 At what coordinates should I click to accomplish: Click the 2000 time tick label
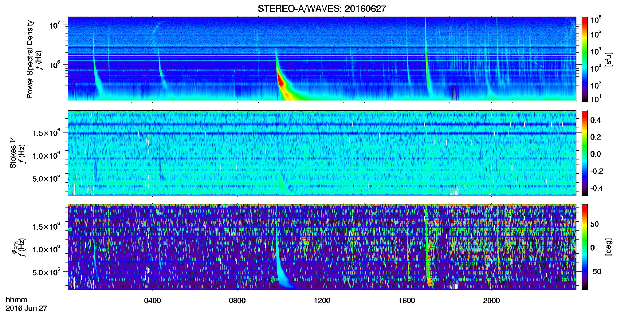(491, 301)
